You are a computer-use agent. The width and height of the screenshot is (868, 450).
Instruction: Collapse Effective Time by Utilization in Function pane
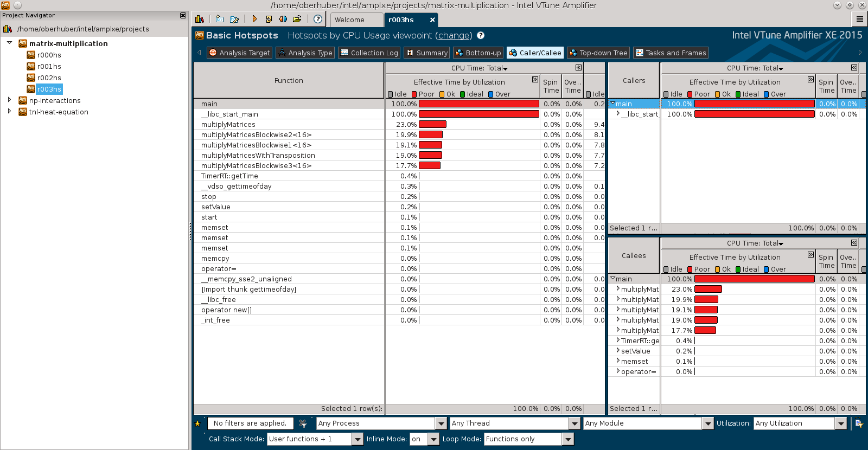pos(535,79)
